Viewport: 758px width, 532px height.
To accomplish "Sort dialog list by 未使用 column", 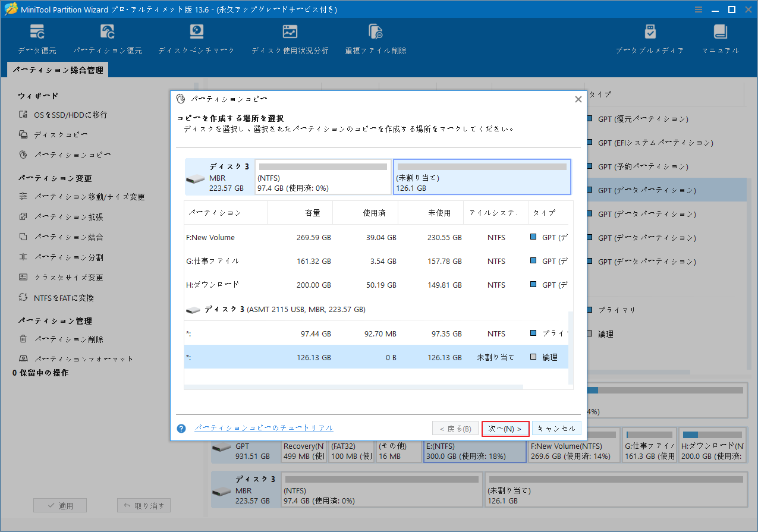I will [x=431, y=213].
